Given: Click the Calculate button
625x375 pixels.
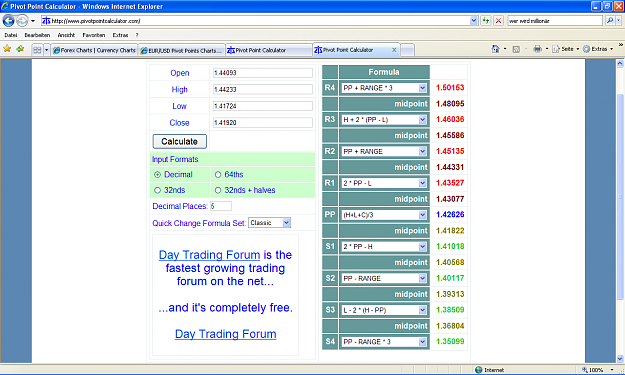Looking at the screenshot, I should click(179, 141).
